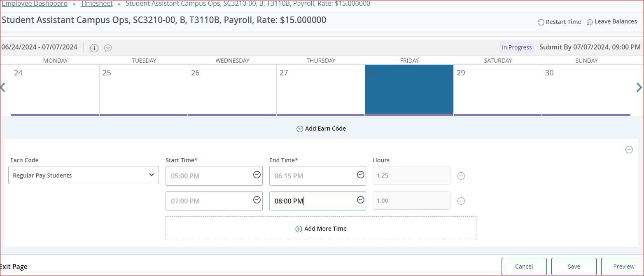Click the Save button
This screenshot has width=644, height=276.
coord(574,267)
